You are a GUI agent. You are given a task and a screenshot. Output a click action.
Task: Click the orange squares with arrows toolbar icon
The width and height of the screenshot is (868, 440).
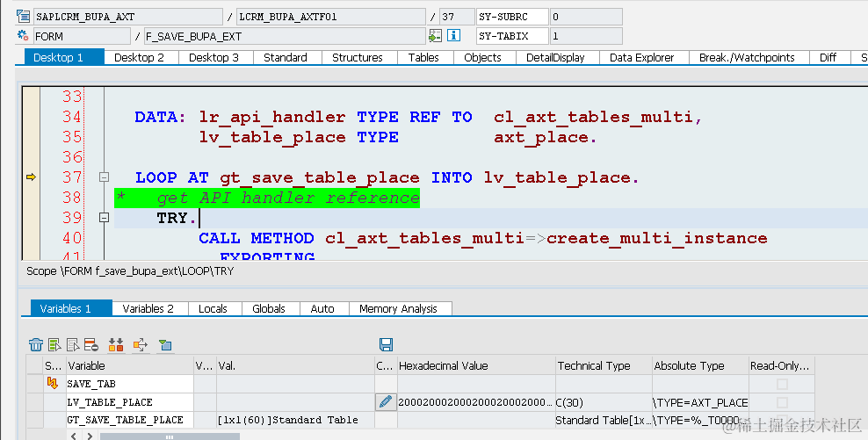point(116,345)
